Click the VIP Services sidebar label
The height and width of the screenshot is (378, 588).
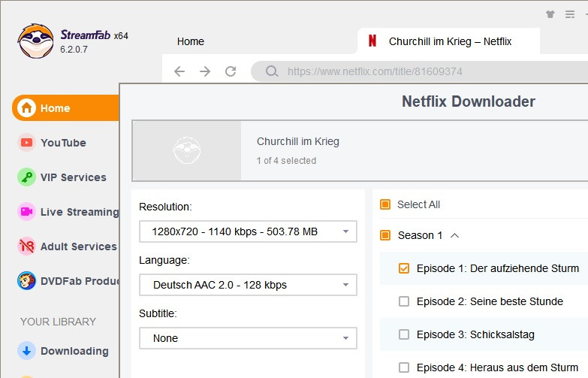pyautogui.click(x=74, y=177)
